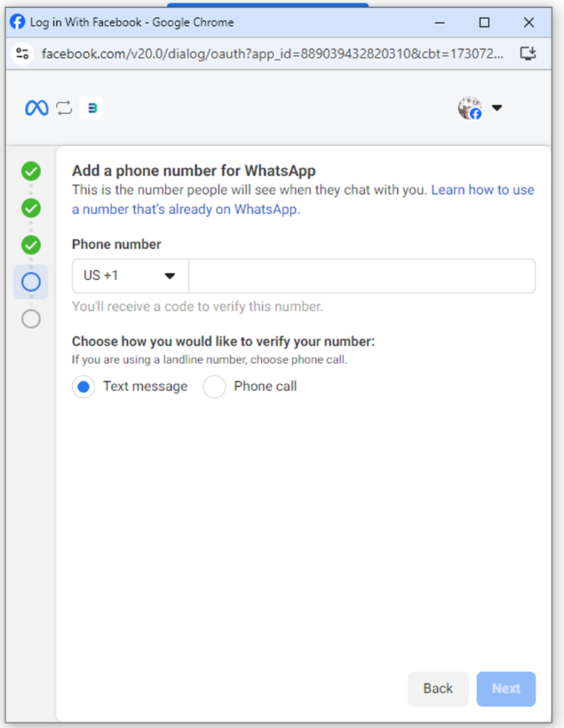Click the second completed step checkmark
Screen dimensions: 564x728
click(x=31, y=208)
